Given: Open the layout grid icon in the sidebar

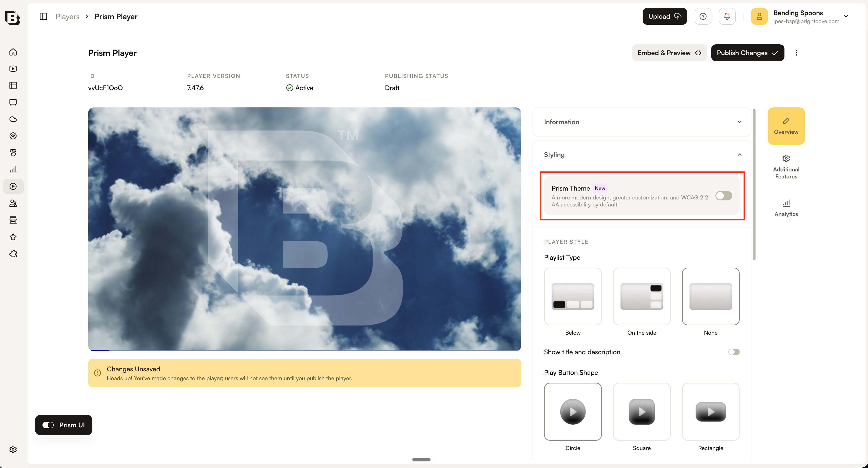Looking at the screenshot, I should (x=13, y=86).
